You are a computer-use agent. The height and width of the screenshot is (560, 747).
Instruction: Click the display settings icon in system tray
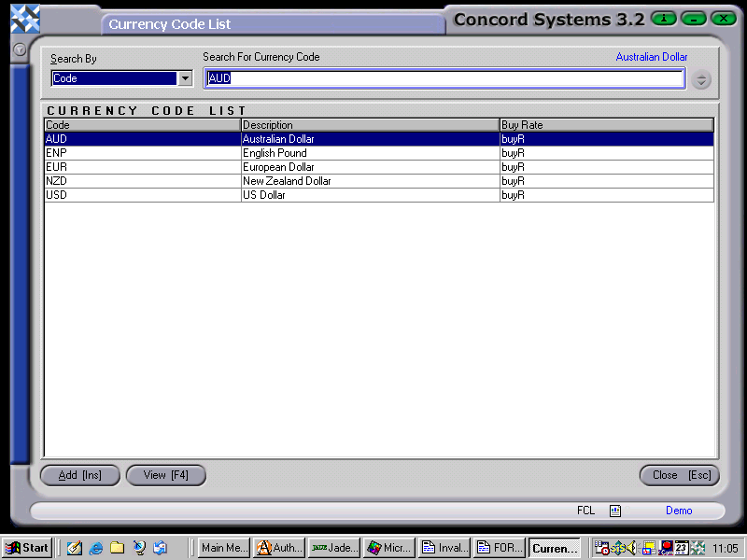point(650,548)
